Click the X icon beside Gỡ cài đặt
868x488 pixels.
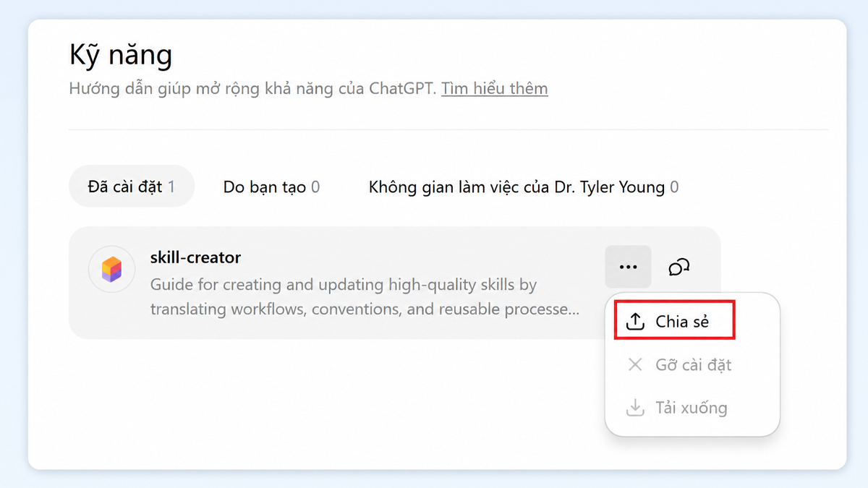point(634,364)
